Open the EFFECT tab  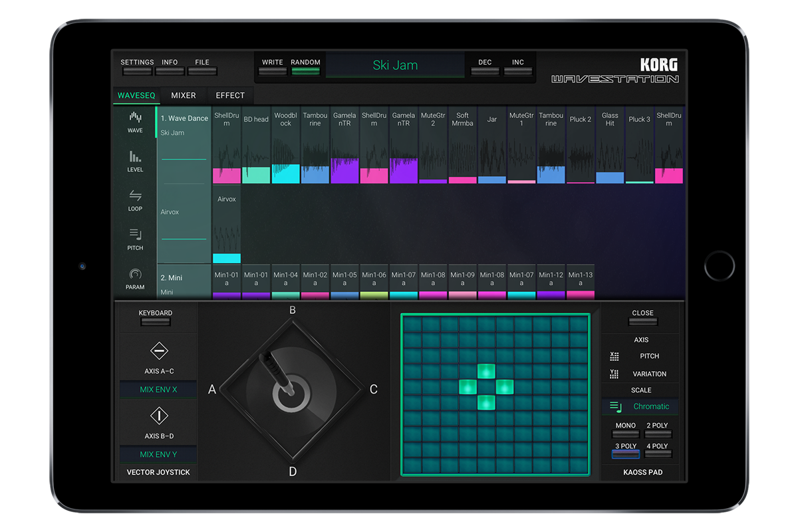tap(229, 95)
